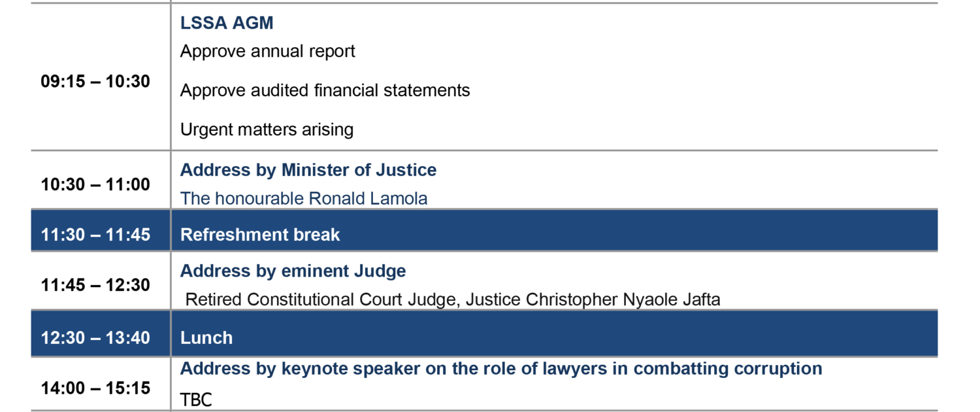Select 'Urgent matters arising' agenda item
Viewport: 980px width, 412px height.
click(x=267, y=129)
